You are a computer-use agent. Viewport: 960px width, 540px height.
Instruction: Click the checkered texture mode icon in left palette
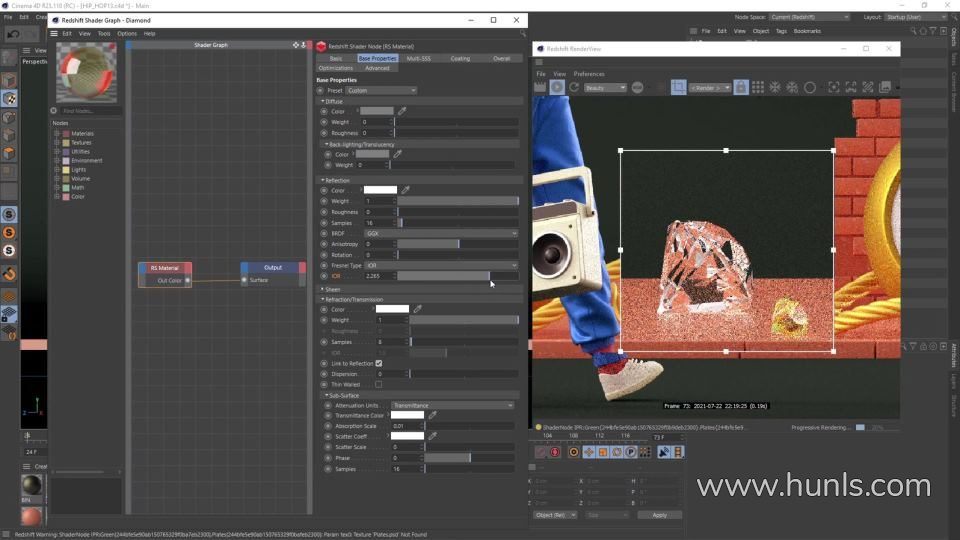(x=9, y=99)
